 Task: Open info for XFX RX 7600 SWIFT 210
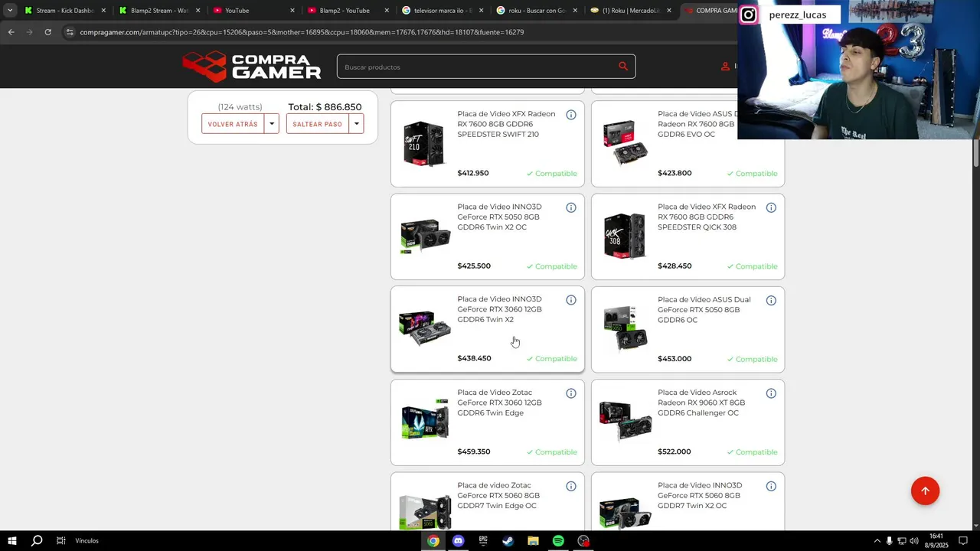tap(571, 115)
